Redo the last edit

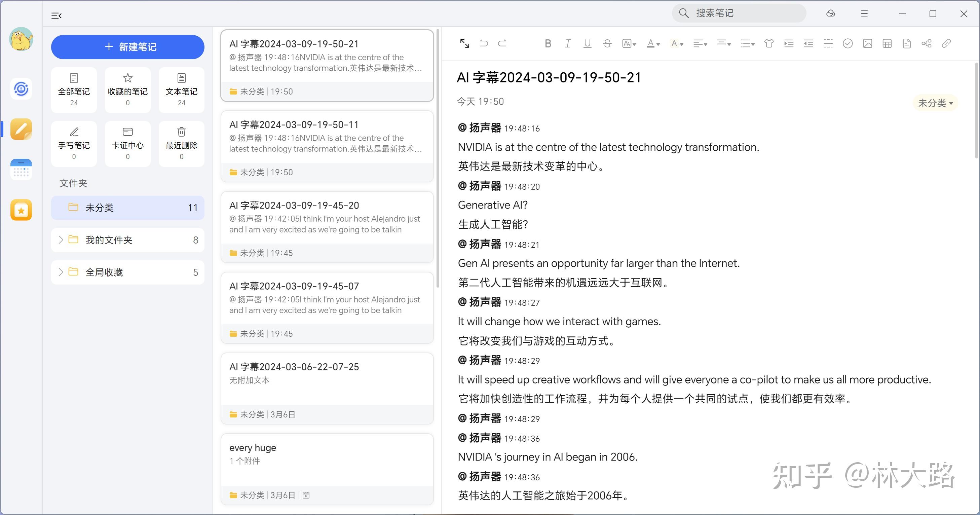502,43
